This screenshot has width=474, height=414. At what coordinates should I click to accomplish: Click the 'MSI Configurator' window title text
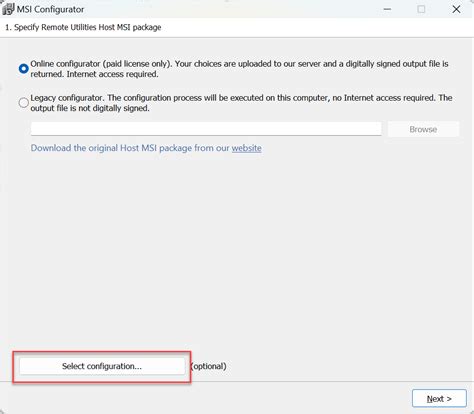pyautogui.click(x=50, y=9)
